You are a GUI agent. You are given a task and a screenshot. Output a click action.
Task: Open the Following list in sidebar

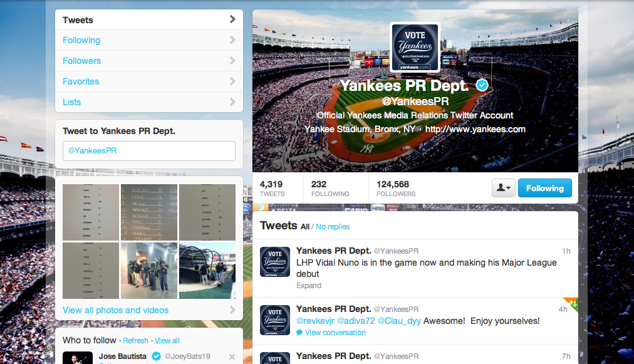[x=149, y=40]
